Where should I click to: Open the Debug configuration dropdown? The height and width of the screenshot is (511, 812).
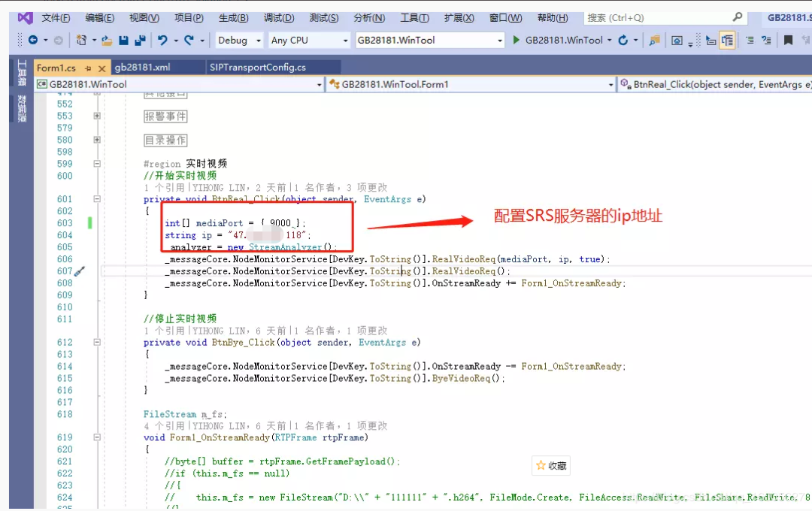click(239, 40)
